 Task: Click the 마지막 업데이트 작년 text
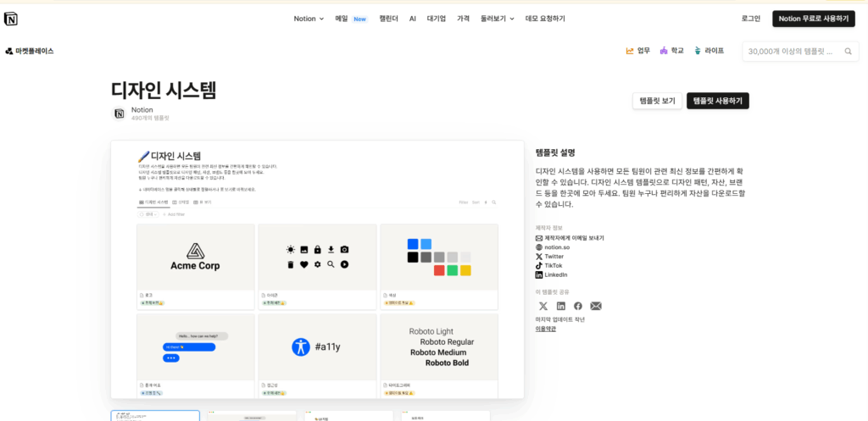tap(559, 319)
